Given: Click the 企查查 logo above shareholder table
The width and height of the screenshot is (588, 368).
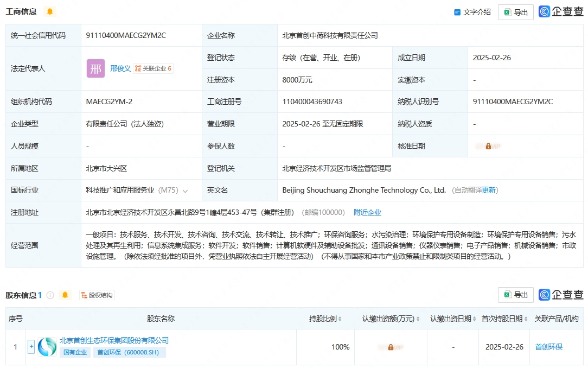Looking at the screenshot, I should pyautogui.click(x=561, y=295).
